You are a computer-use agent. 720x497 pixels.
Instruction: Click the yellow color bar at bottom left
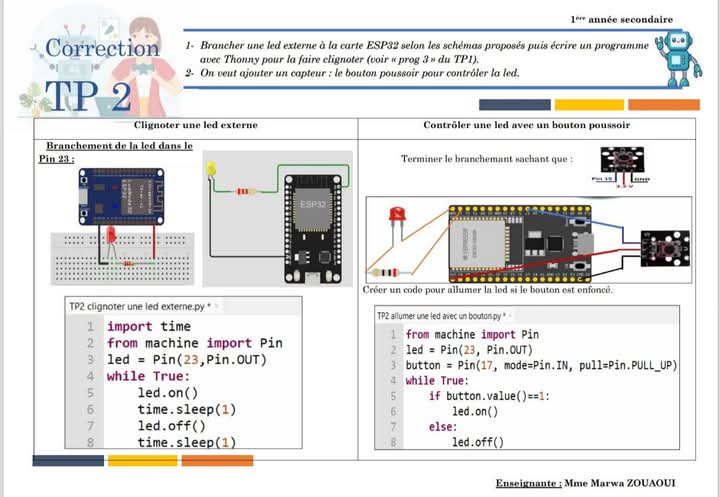(142, 461)
